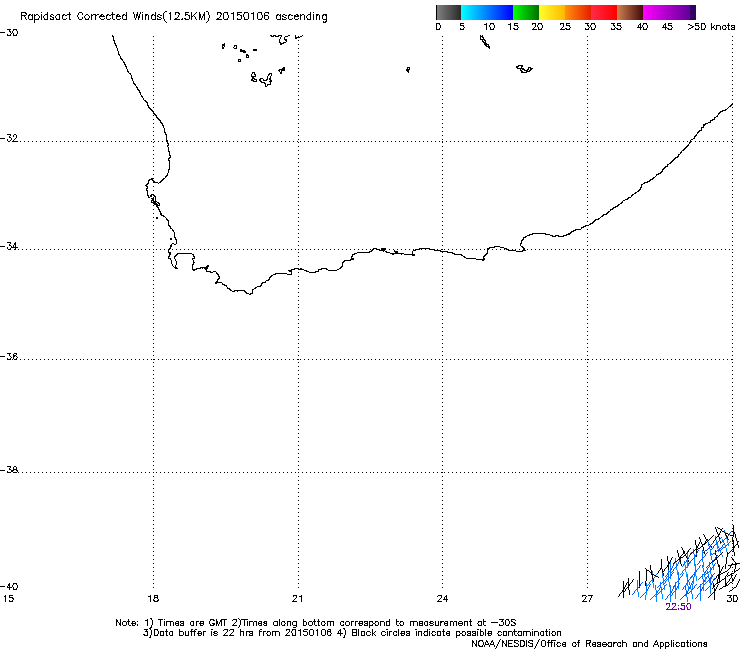Click the '21' longitude axis label
The height and width of the screenshot is (650, 740).
point(297,599)
